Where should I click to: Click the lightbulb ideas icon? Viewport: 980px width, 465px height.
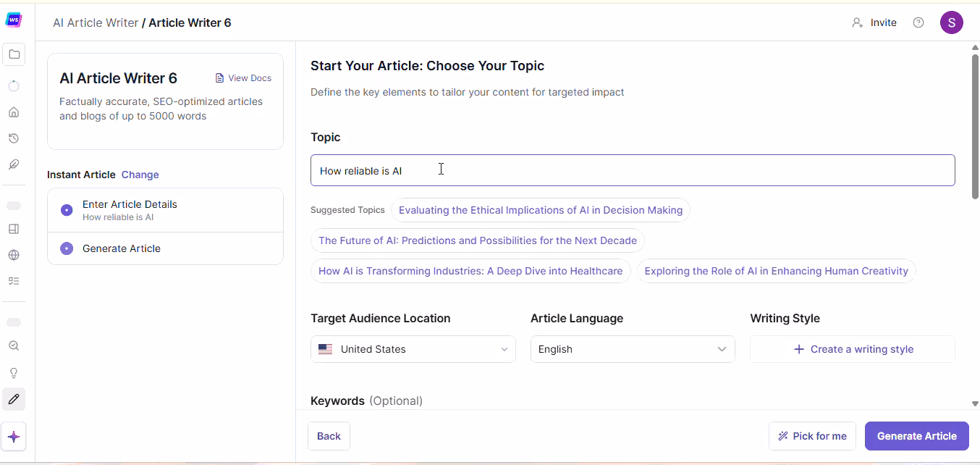pyautogui.click(x=14, y=373)
